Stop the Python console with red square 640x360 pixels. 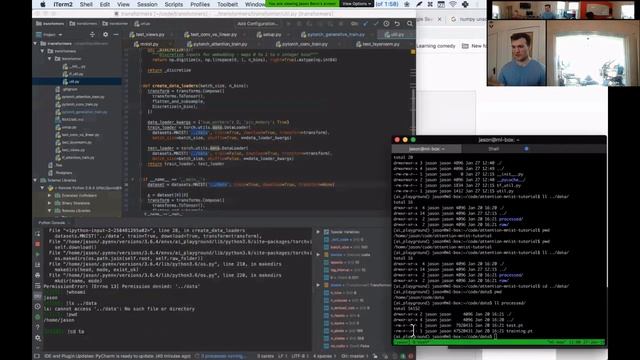[x=38, y=244]
